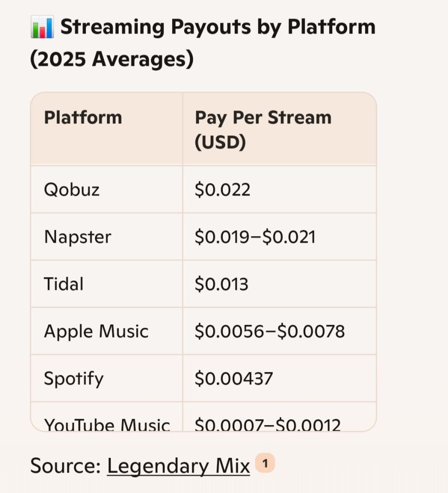The image size is (448, 493).
Task: Select the $0.013 payout value
Action: (x=221, y=284)
